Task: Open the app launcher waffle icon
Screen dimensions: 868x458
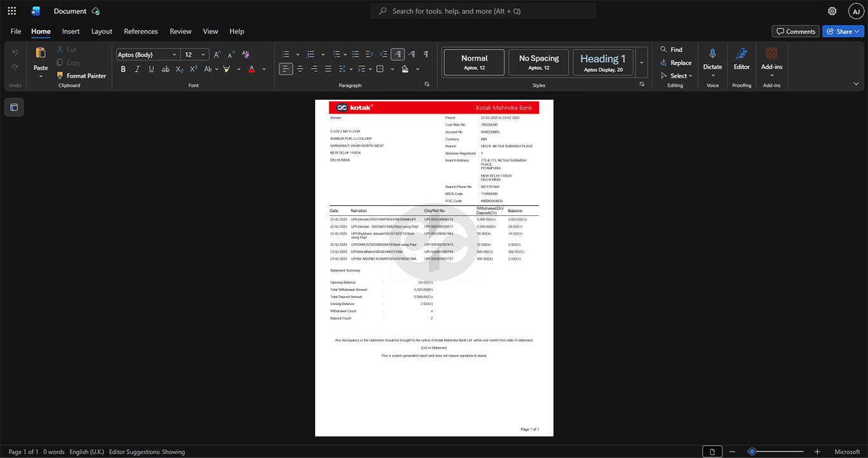Action: click(x=11, y=11)
